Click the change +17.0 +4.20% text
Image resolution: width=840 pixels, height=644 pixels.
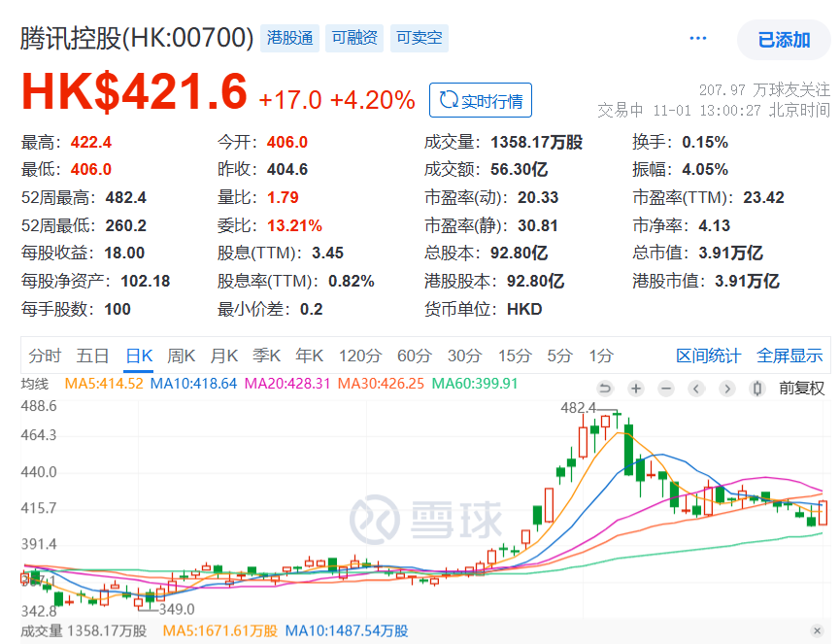[x=336, y=100]
